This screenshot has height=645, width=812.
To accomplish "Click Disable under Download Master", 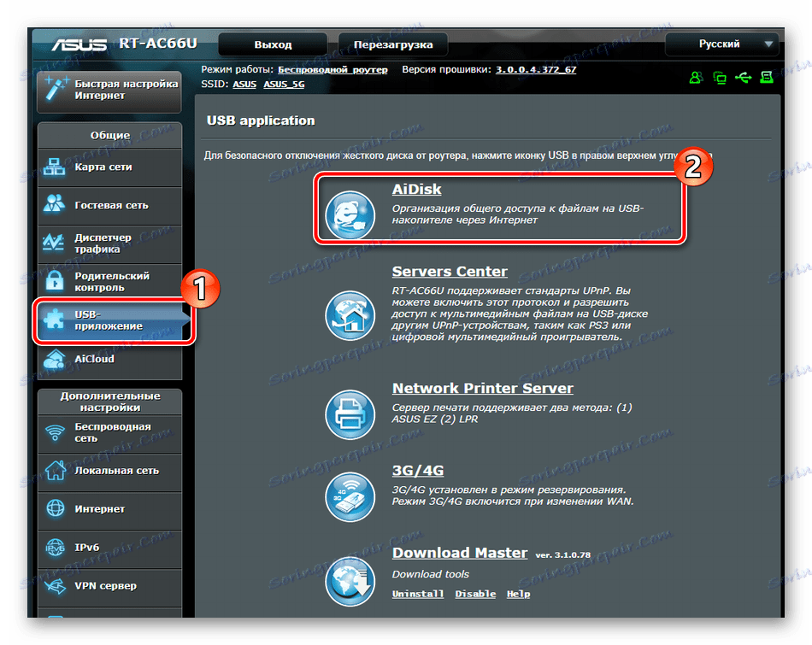I will [x=475, y=594].
